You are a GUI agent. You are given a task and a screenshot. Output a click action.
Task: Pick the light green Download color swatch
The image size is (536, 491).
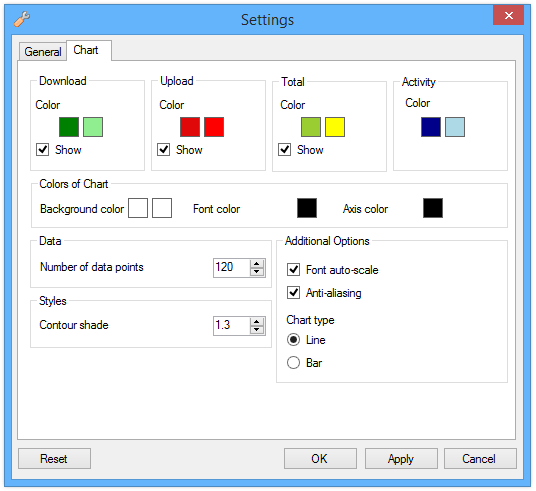click(x=93, y=127)
